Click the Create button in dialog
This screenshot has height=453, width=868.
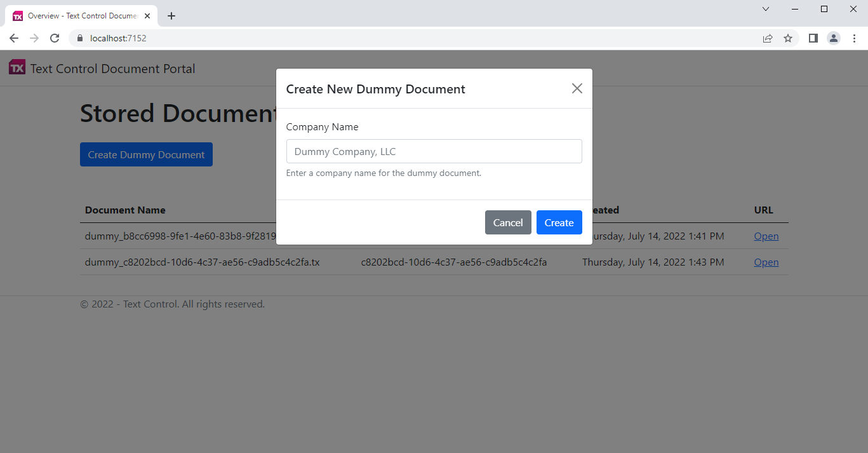pyautogui.click(x=559, y=222)
